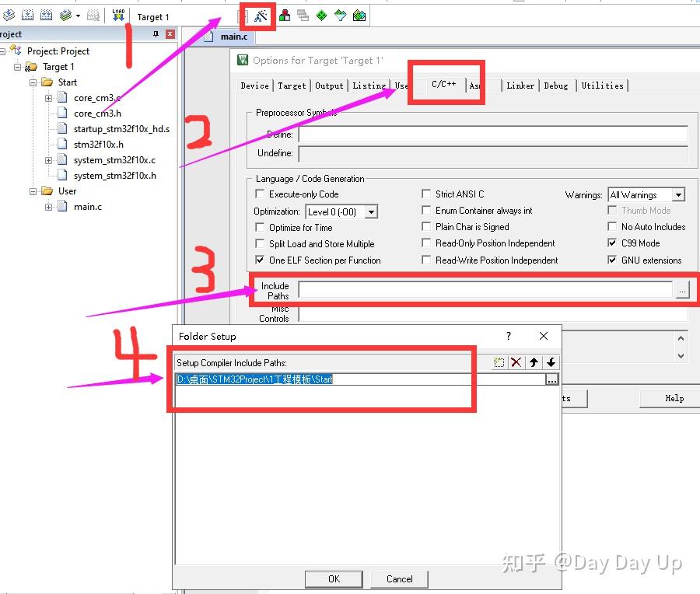Open the Pack Installer icon
Image resolution: width=700 pixels, height=594 pixels.
click(359, 16)
